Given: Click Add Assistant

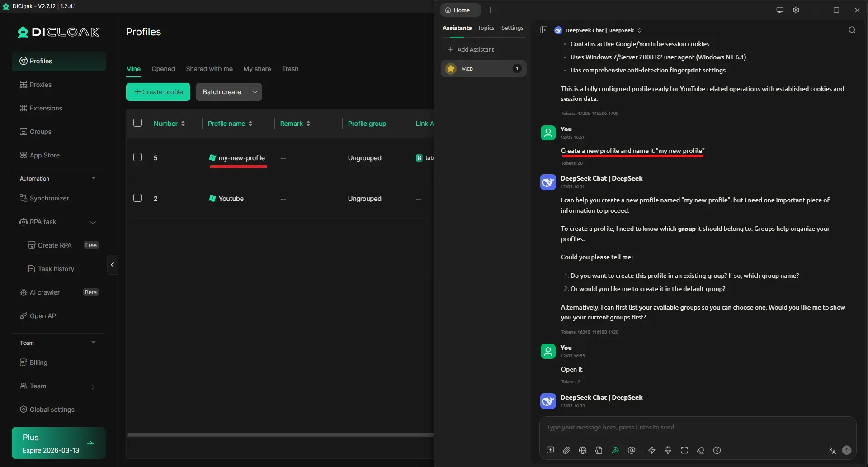Looking at the screenshot, I should [471, 49].
